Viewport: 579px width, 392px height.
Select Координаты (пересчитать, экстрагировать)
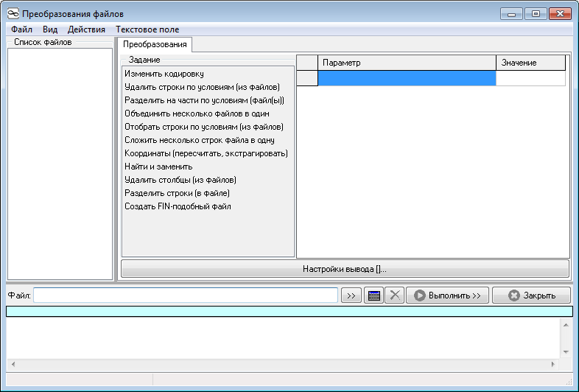click(206, 153)
